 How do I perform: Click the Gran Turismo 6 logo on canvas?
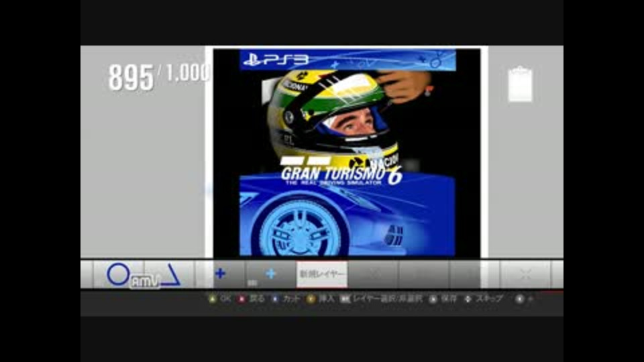[x=341, y=172]
